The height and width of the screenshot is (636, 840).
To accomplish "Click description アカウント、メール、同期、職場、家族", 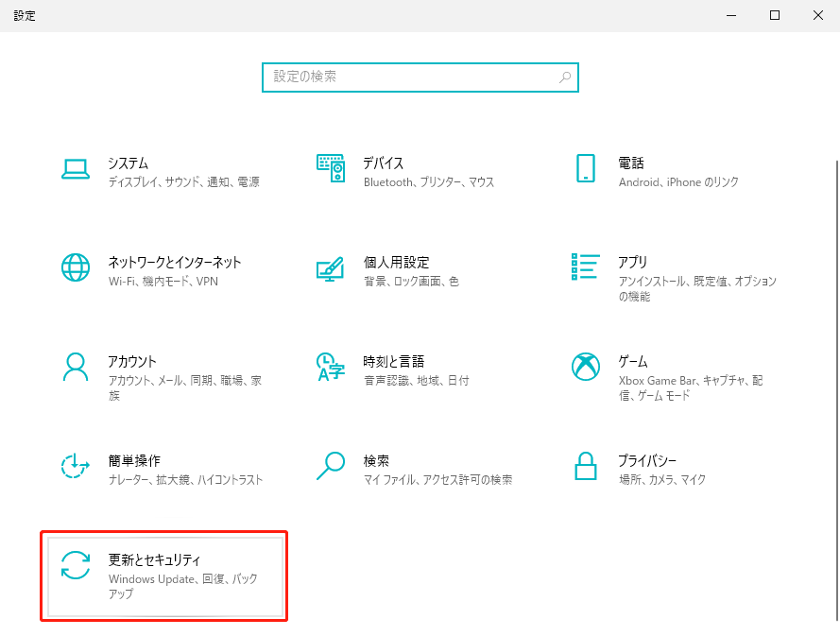I will [x=185, y=387].
